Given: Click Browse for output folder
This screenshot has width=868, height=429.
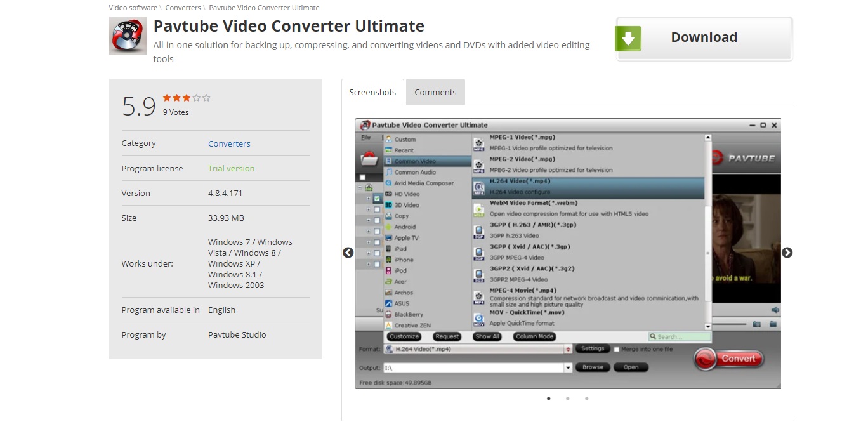Looking at the screenshot, I should tap(593, 367).
